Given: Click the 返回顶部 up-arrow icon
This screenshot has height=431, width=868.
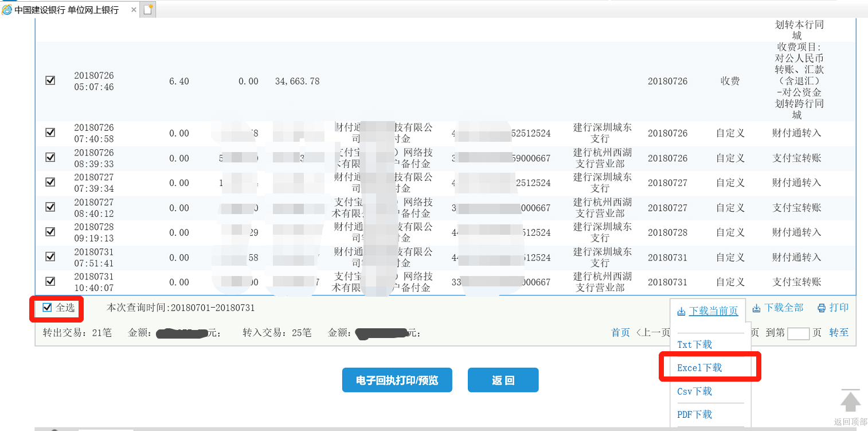Looking at the screenshot, I should coord(850,401).
